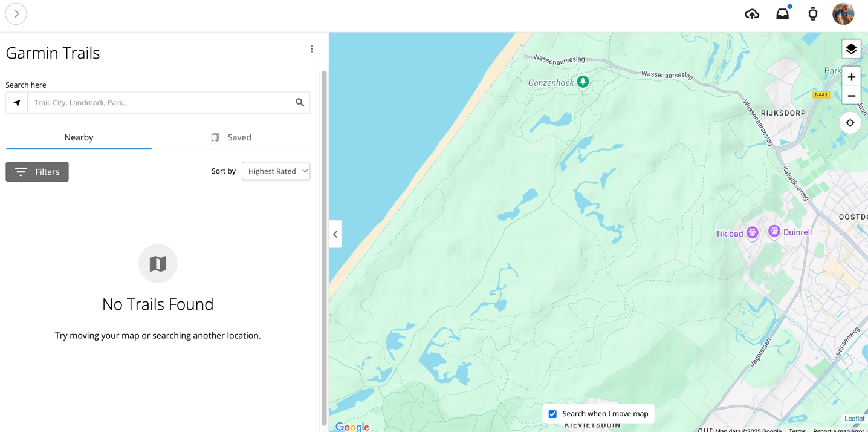The height and width of the screenshot is (432, 868).
Task: Click the Katwijkseweg road label
Action: click(x=795, y=183)
